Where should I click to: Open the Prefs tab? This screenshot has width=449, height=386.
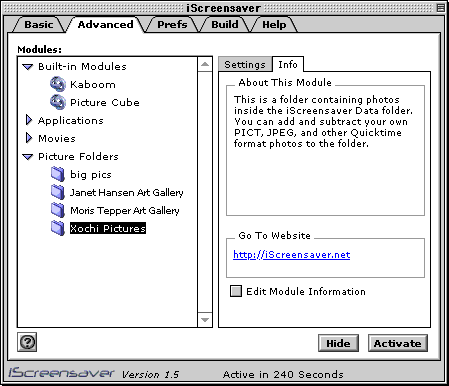coord(172,24)
